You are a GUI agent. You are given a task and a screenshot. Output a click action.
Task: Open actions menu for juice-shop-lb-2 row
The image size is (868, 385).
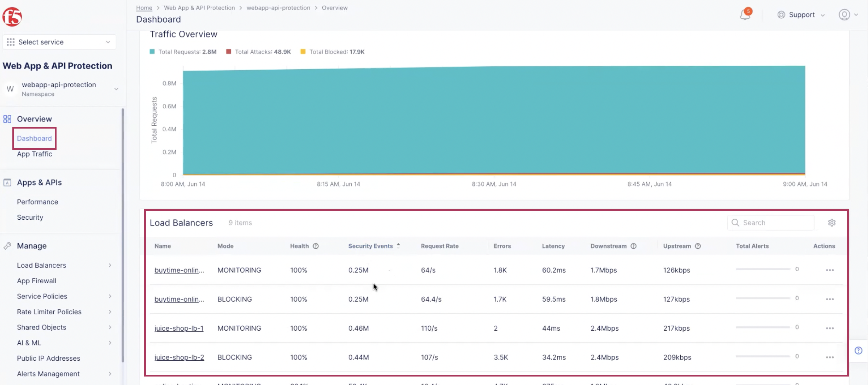pos(829,357)
